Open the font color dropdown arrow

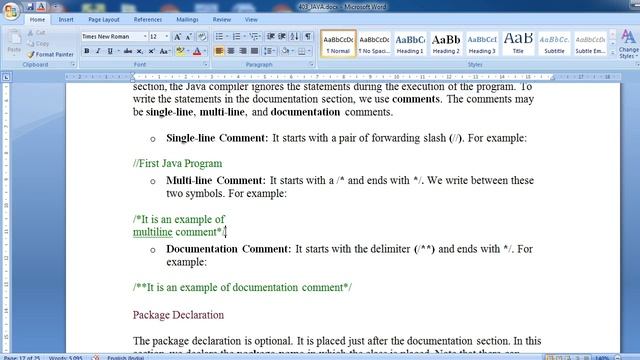[205, 51]
